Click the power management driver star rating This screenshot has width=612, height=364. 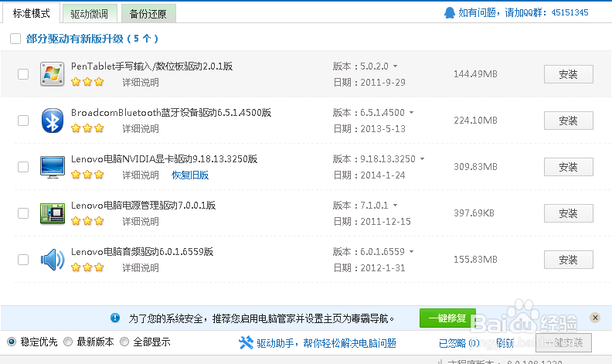coord(87,221)
